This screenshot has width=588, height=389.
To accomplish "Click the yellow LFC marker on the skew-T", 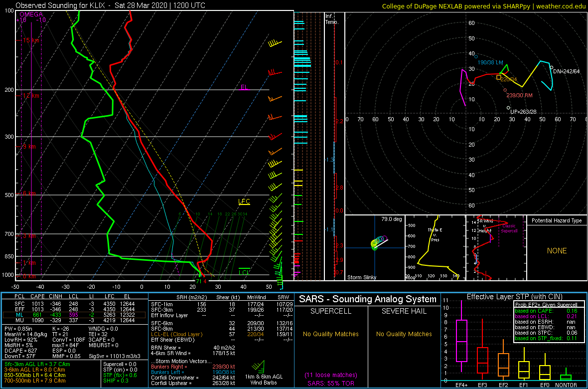I will (x=244, y=201).
